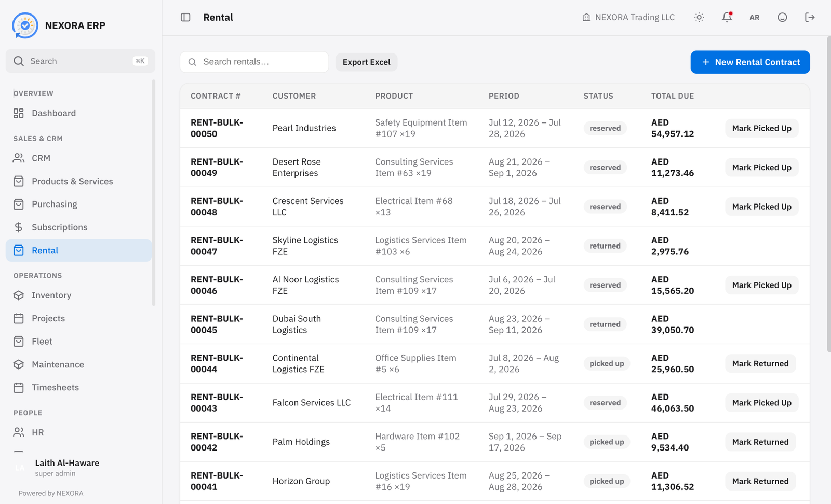Mark RENT-BULK-00042 as returned
The width and height of the screenshot is (831, 504).
760,442
